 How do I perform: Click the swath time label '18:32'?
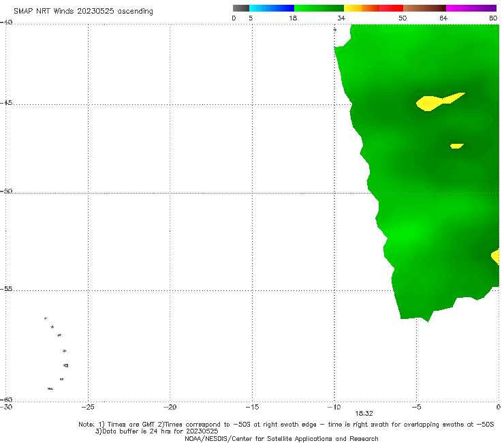tap(364, 414)
